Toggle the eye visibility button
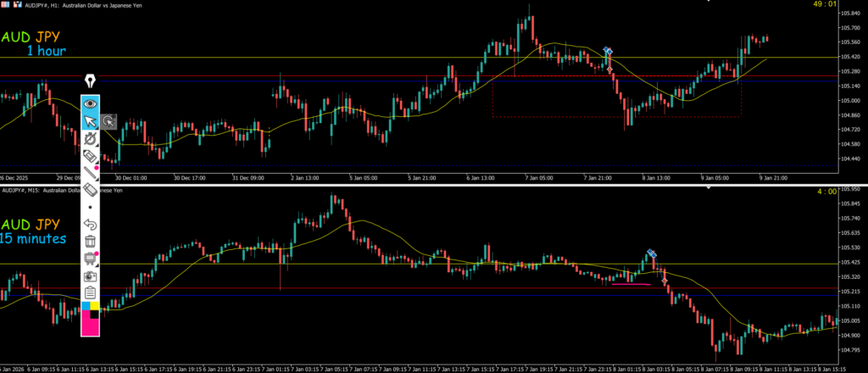 (x=90, y=103)
